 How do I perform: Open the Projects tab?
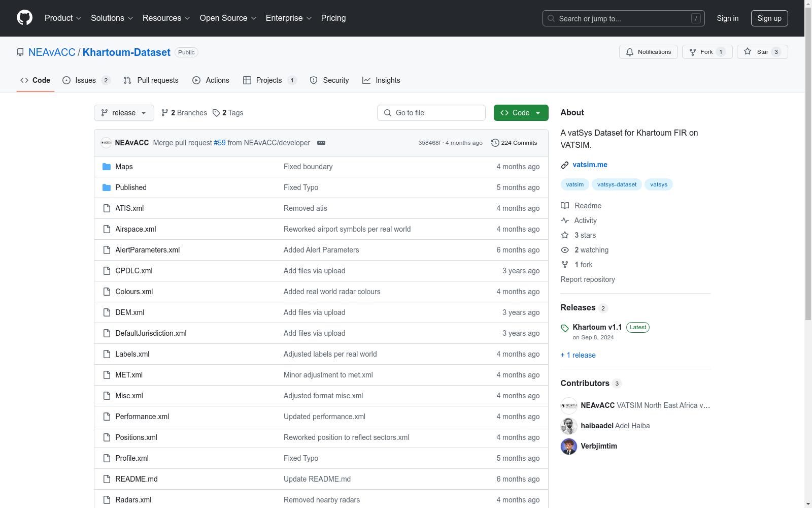coord(269,80)
